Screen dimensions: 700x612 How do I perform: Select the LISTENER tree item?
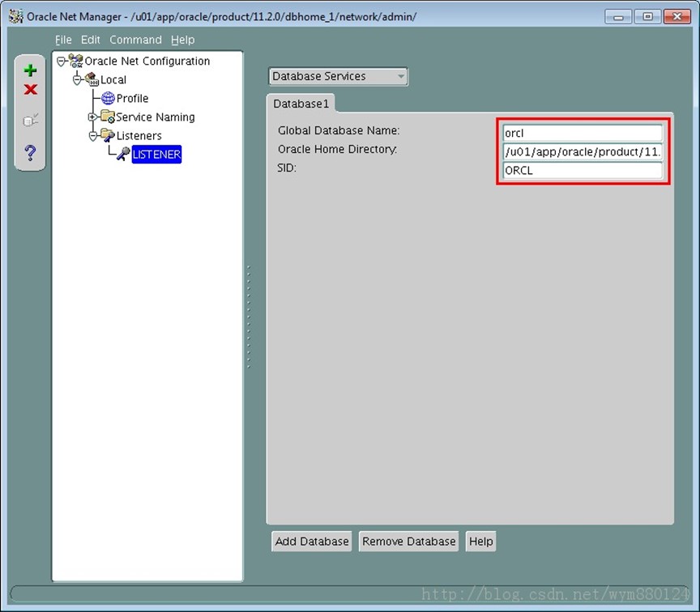[x=156, y=155]
